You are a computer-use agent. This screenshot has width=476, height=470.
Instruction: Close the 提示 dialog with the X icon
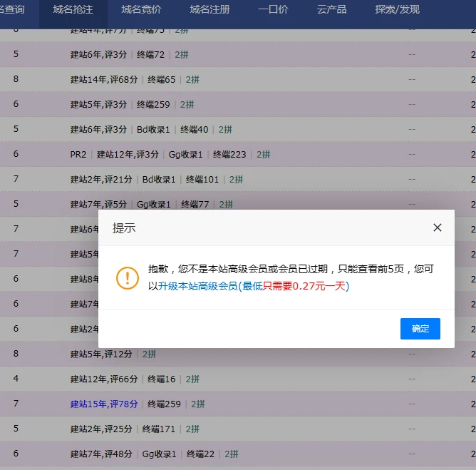pyautogui.click(x=438, y=228)
